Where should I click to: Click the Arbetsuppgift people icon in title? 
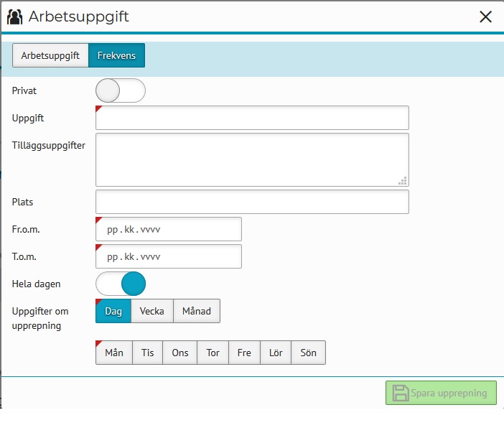(x=15, y=17)
